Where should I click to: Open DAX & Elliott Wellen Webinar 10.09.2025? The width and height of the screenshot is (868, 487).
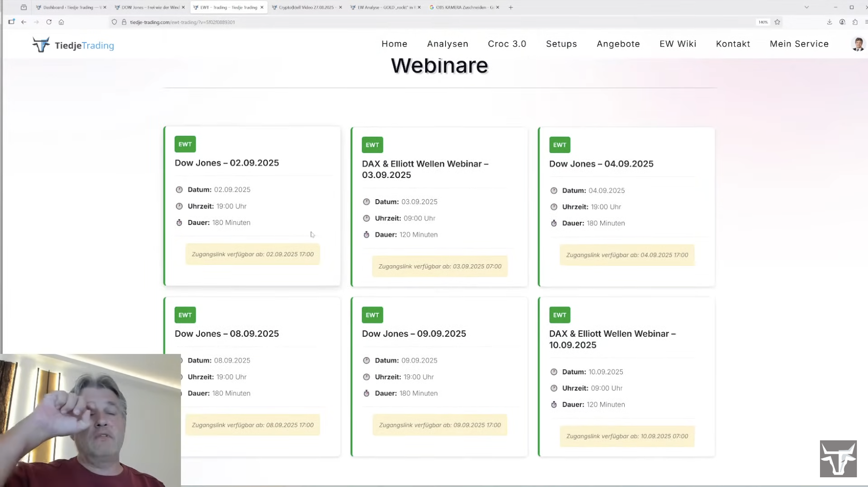click(612, 339)
